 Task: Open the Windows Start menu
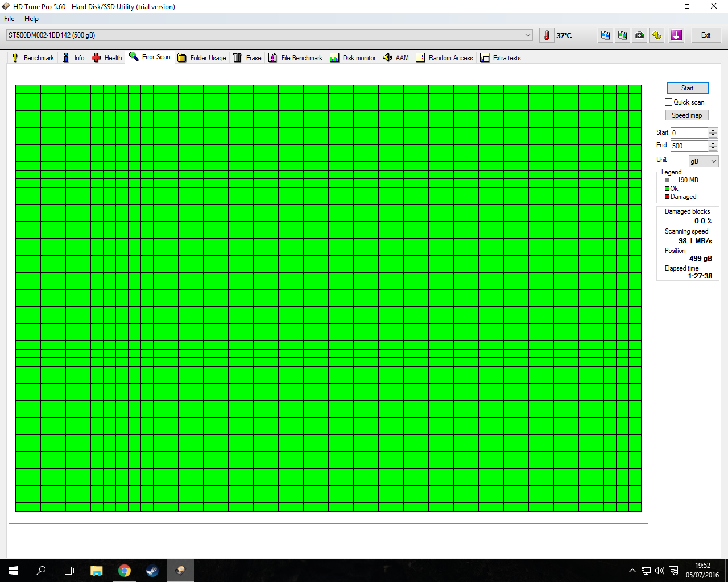click(x=14, y=571)
